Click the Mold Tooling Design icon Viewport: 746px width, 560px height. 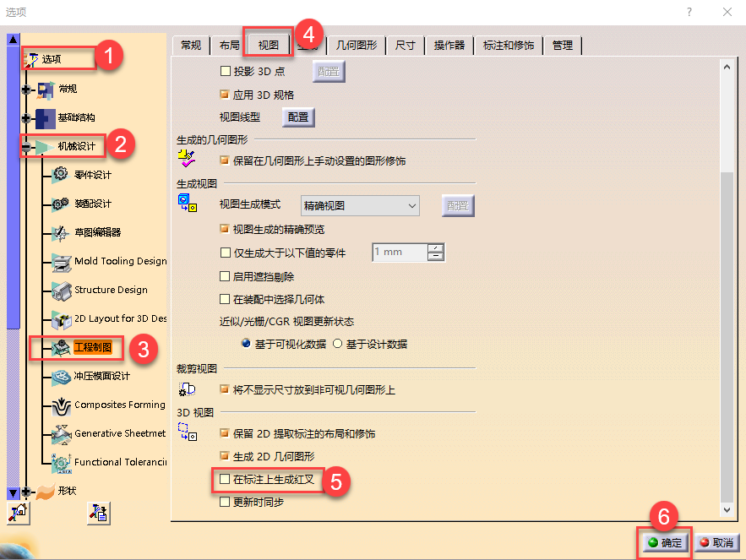click(61, 262)
